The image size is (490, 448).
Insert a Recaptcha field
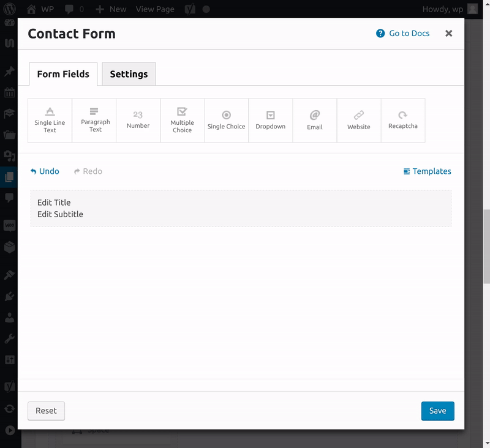pyautogui.click(x=403, y=121)
